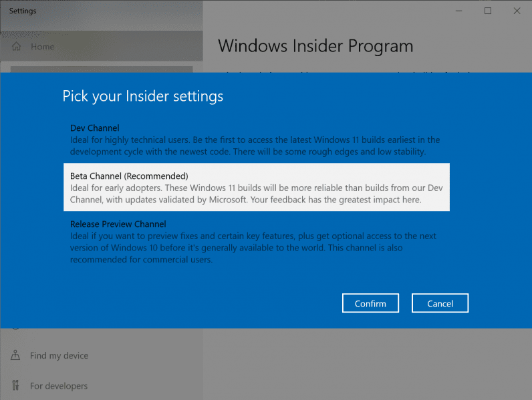Open Home in the Settings sidebar
Image resolution: width=532 pixels, height=400 pixels.
point(102,47)
